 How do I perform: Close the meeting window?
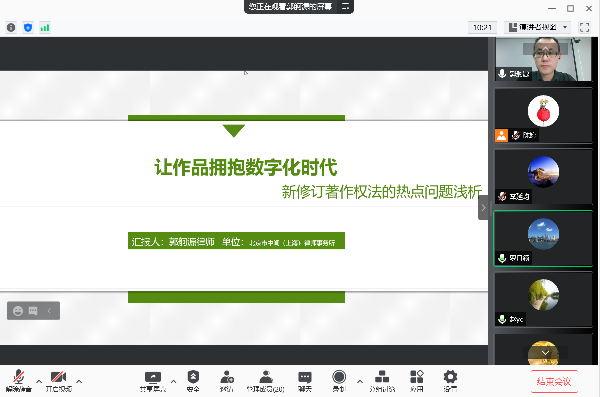pyautogui.click(x=589, y=8)
